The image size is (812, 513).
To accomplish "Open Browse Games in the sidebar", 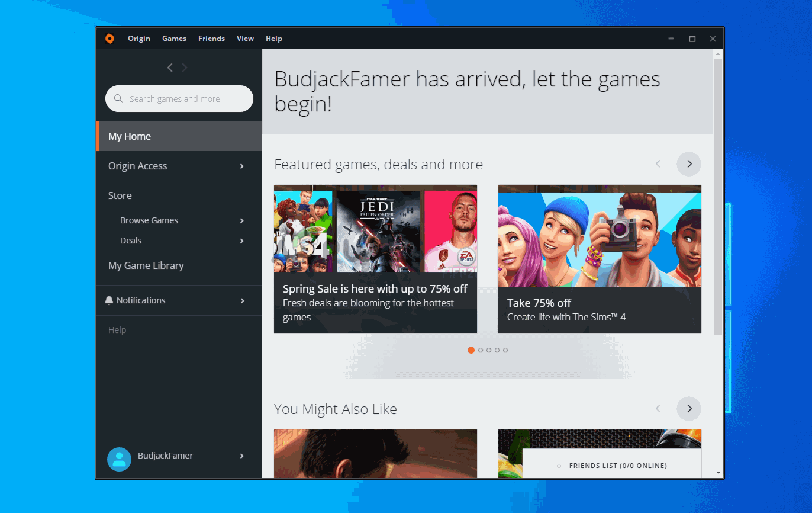I will point(149,220).
